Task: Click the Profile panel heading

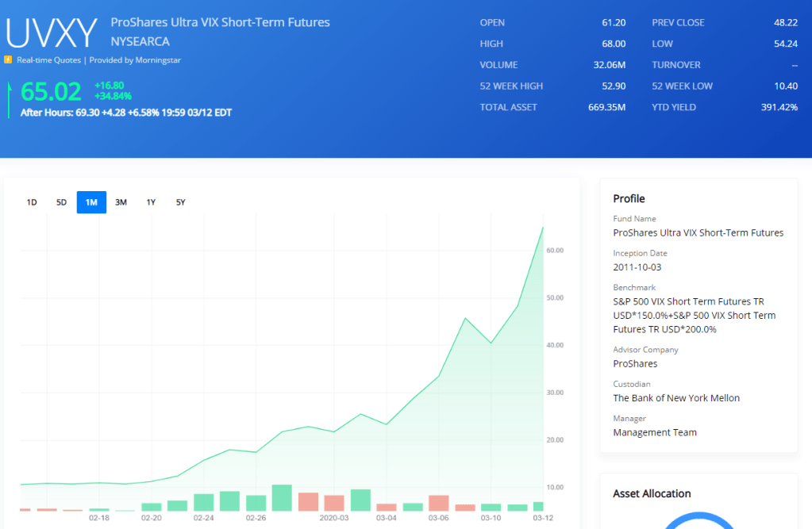Action: pyautogui.click(x=629, y=198)
